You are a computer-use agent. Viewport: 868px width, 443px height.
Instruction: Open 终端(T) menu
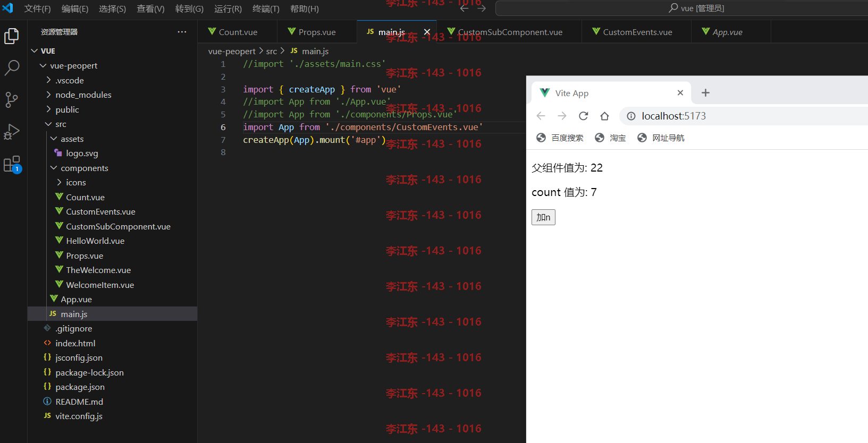(266, 8)
